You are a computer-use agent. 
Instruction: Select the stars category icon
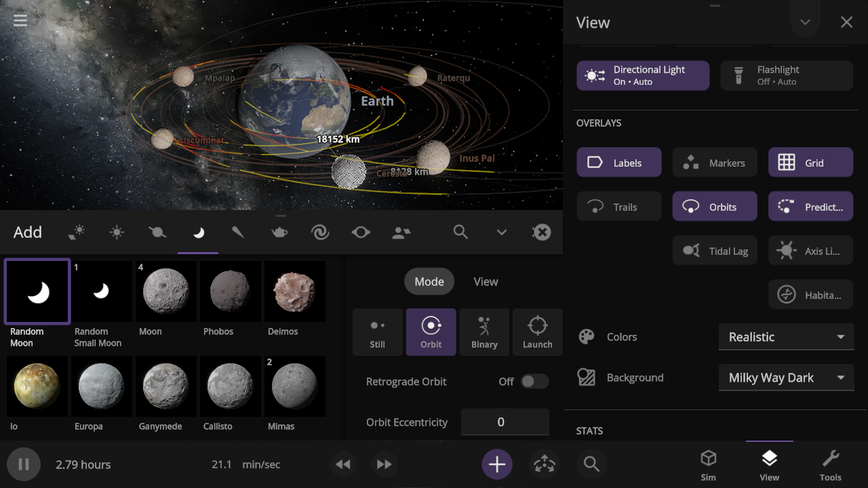pyautogui.click(x=117, y=232)
